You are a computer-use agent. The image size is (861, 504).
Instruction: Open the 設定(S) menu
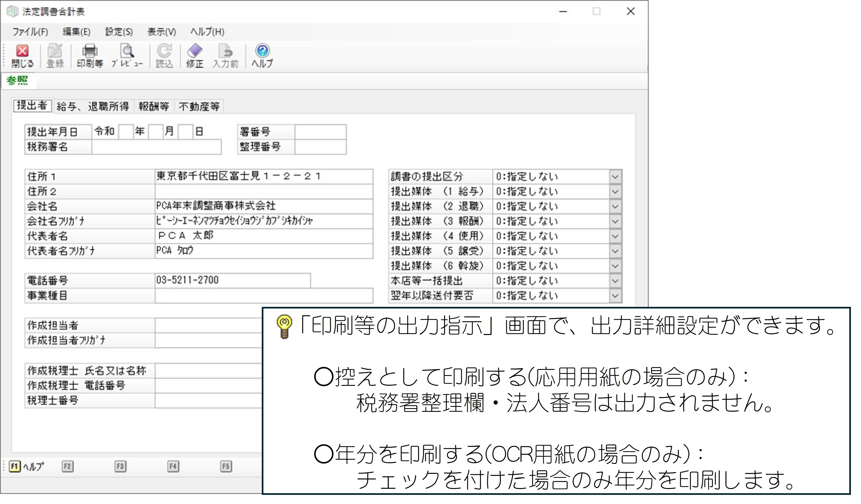point(119,32)
